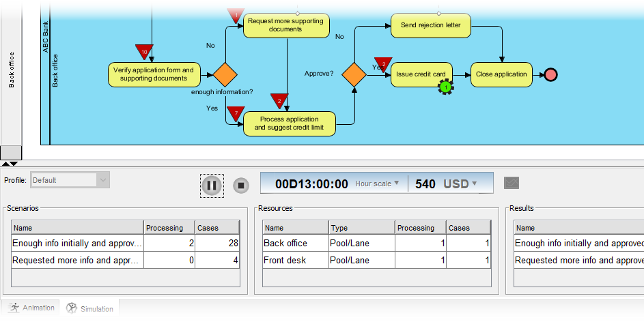Click red triangle marker numbered 7
Viewport: 644px width, 322px height.
click(x=236, y=113)
